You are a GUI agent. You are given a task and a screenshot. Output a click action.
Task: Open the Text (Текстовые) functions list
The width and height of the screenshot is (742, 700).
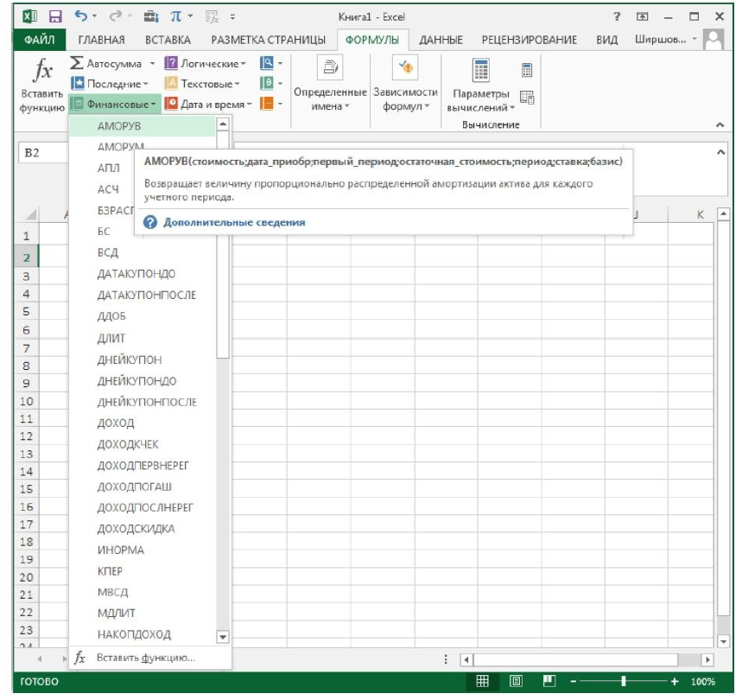click(202, 84)
